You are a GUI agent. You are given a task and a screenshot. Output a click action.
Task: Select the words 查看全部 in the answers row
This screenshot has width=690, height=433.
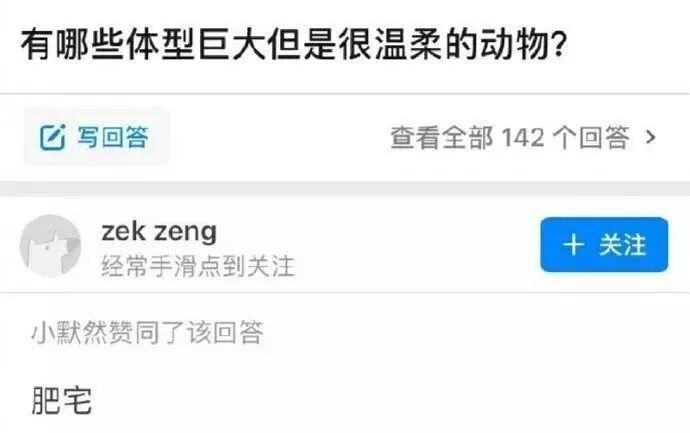click(x=441, y=137)
